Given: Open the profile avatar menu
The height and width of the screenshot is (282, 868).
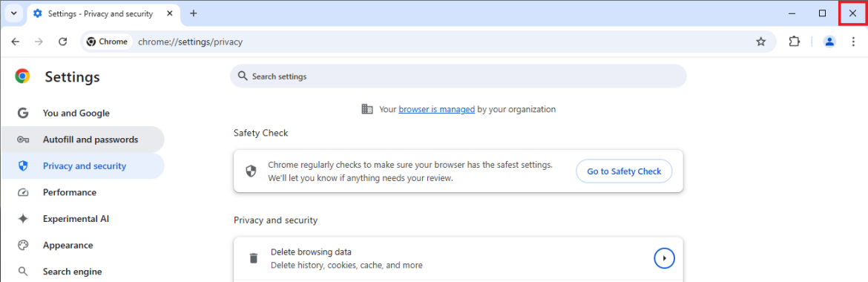Looking at the screenshot, I should (x=829, y=42).
